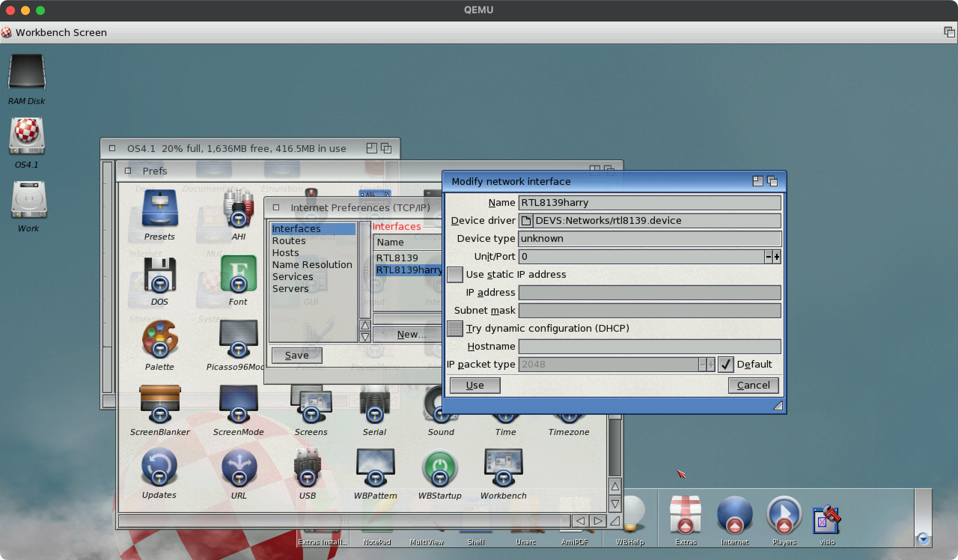Select Routes in the settings list
This screenshot has width=958, height=560.
click(289, 241)
